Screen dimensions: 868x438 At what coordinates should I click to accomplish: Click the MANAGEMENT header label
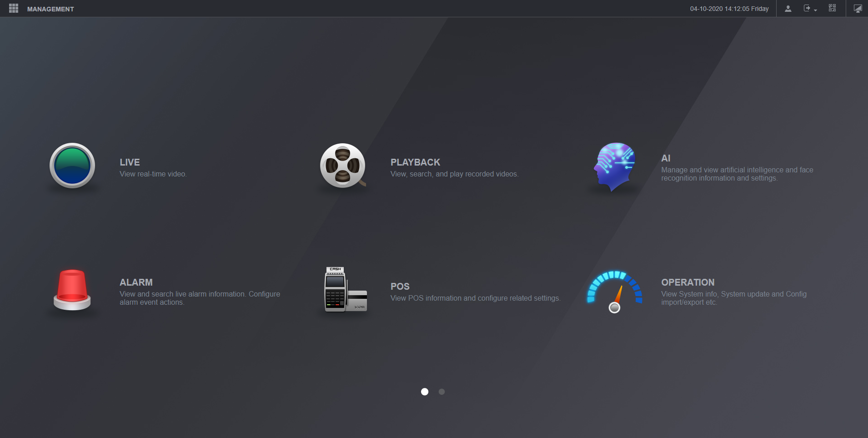click(50, 9)
